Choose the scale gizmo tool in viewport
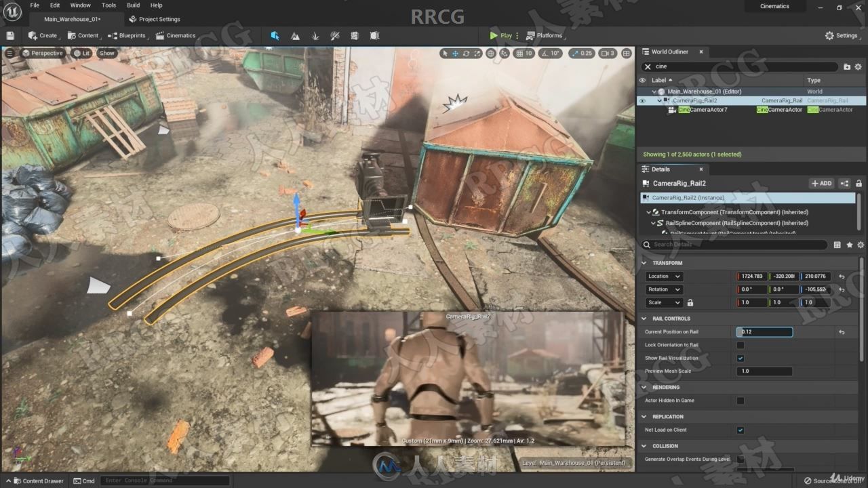The image size is (868, 488). pyautogui.click(x=477, y=53)
